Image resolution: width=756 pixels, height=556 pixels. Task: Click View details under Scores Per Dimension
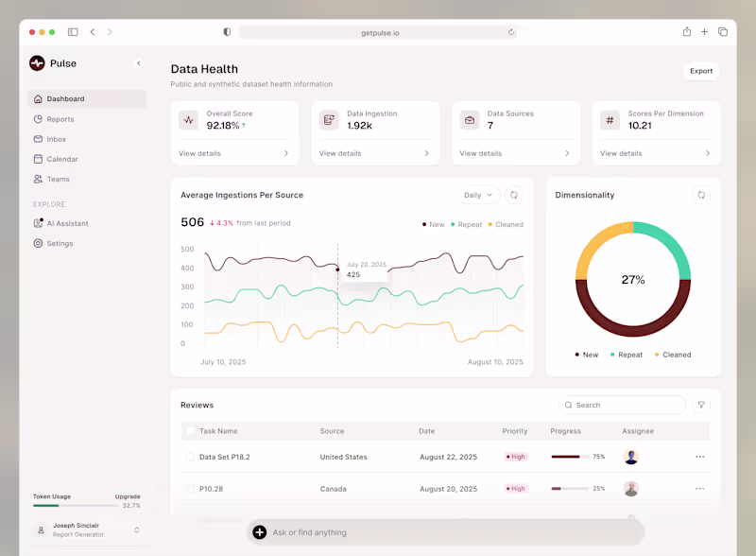621,153
